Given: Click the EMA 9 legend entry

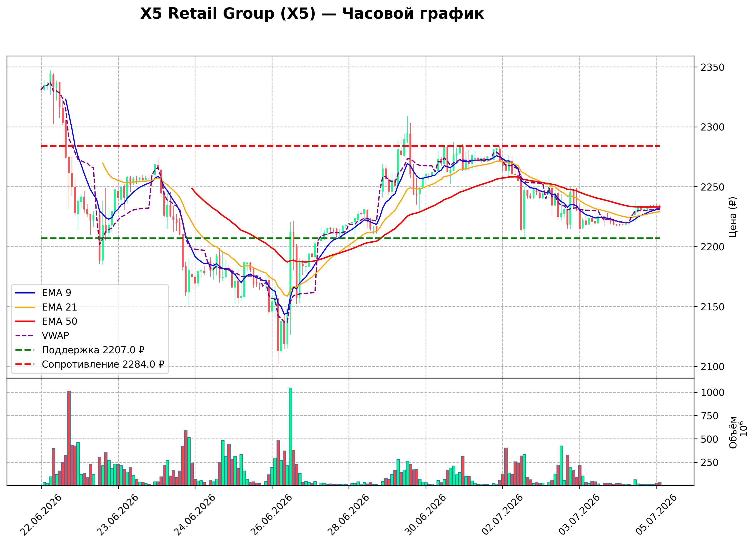Looking at the screenshot, I should [43, 293].
